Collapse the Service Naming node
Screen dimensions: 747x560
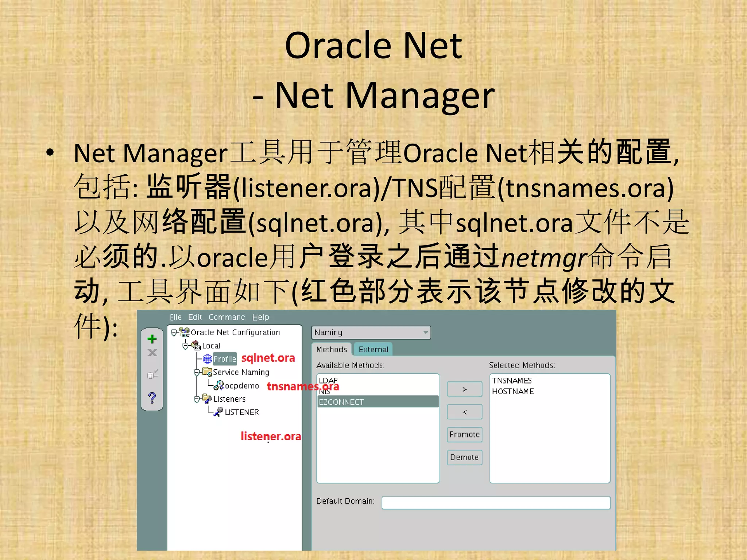pyautogui.click(x=197, y=372)
